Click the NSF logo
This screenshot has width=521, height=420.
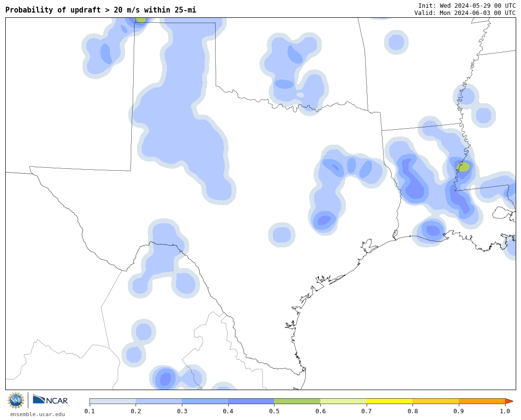[16, 400]
